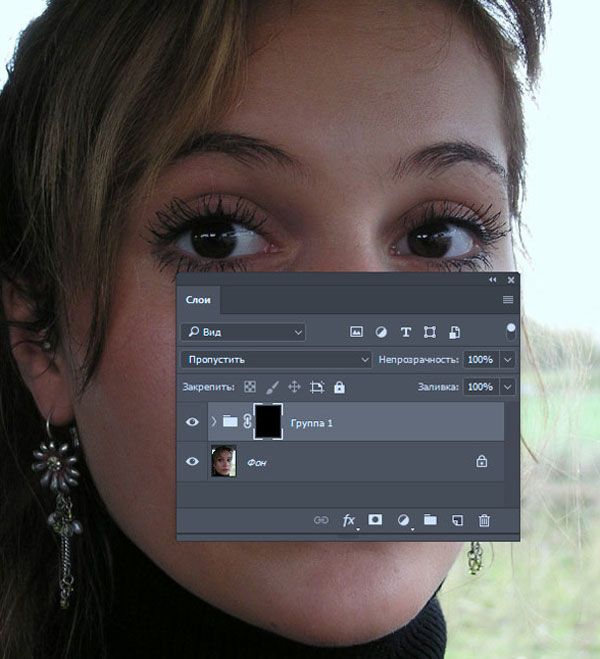Open the Непрозрачность opacity slider arrow

pos(508,360)
